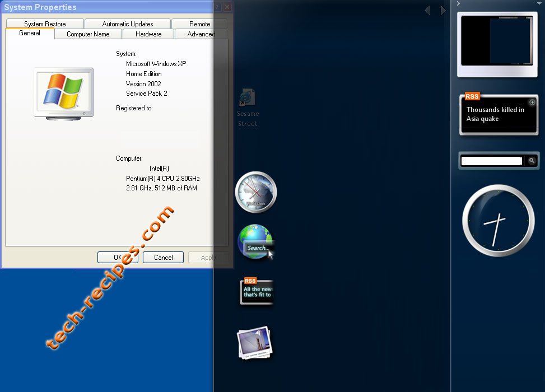
Task: Click the 'Intel(R)' text line
Action: tap(159, 169)
